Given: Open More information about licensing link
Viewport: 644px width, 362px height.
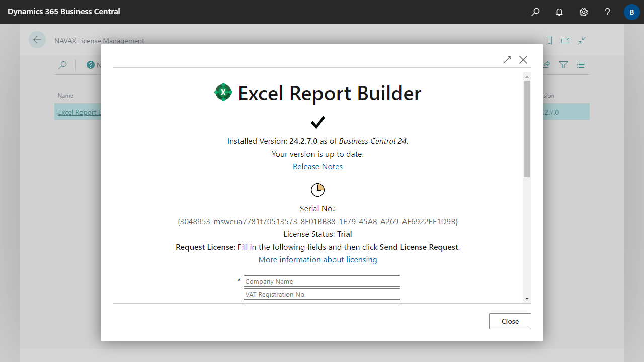Looking at the screenshot, I should coord(317,259).
